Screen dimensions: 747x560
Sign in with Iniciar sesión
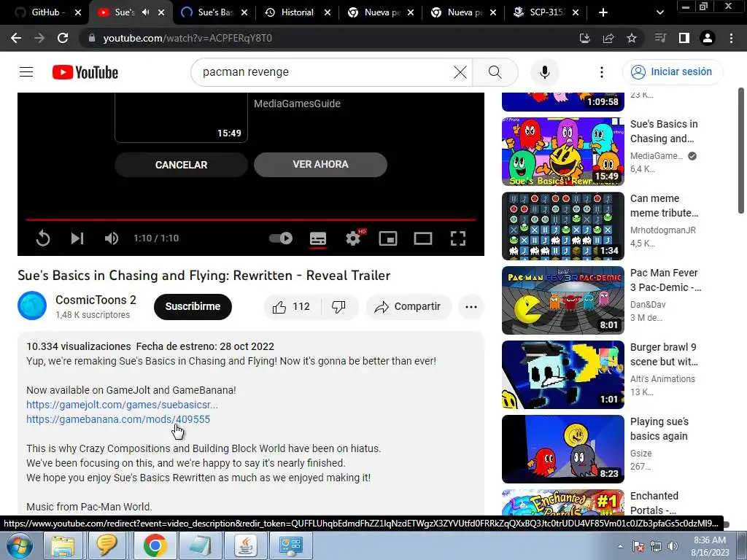coord(673,72)
